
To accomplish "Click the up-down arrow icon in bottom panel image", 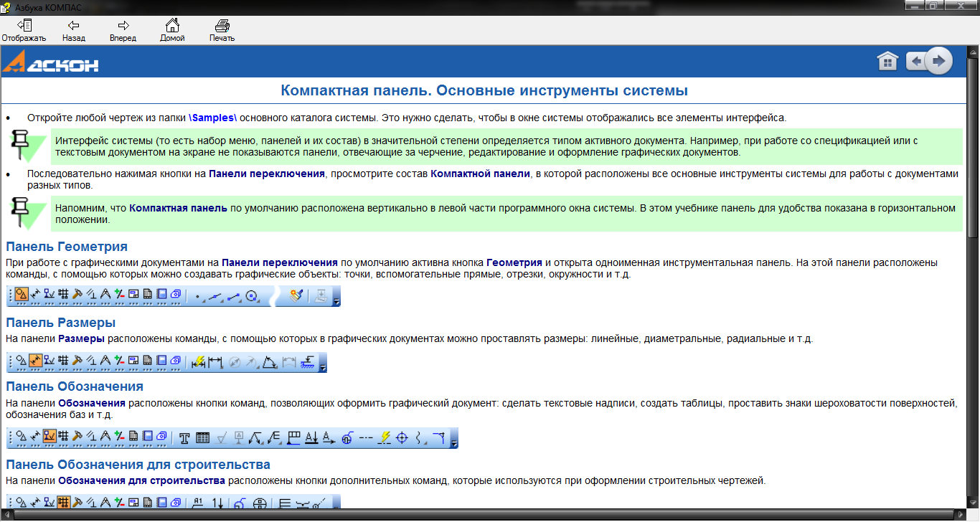I will pos(219,503).
